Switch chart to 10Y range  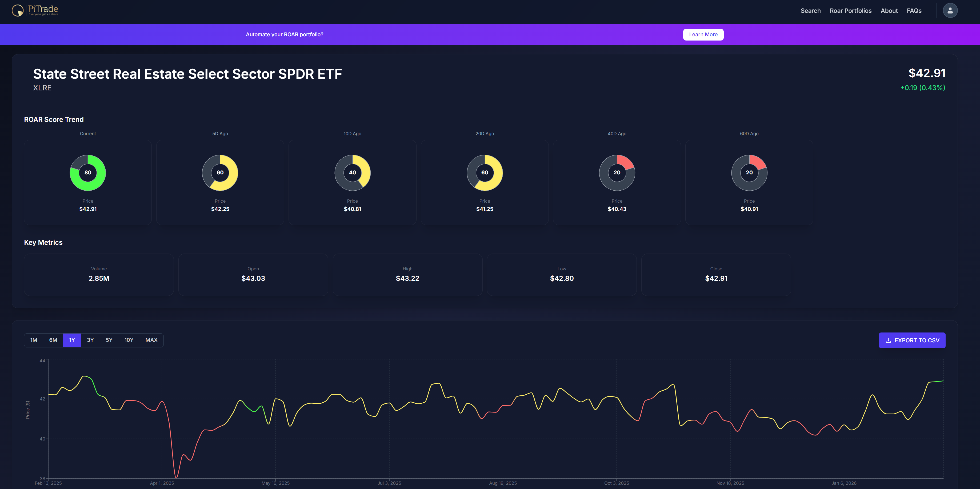129,340
